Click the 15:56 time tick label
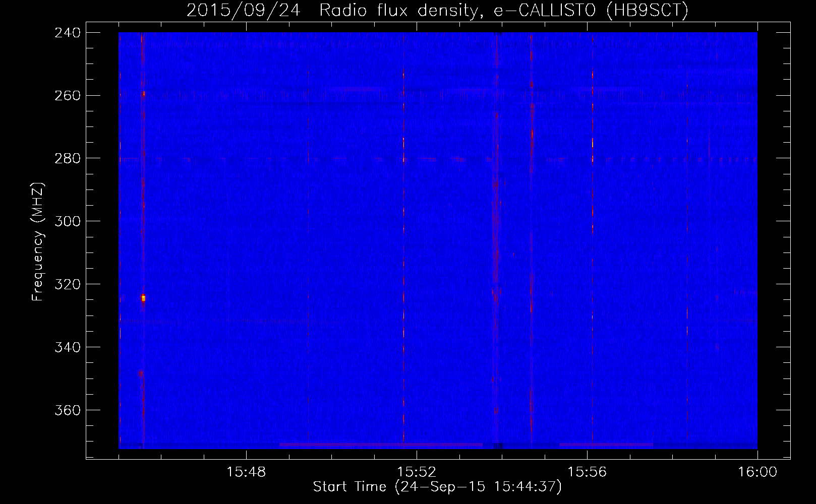 coord(587,472)
